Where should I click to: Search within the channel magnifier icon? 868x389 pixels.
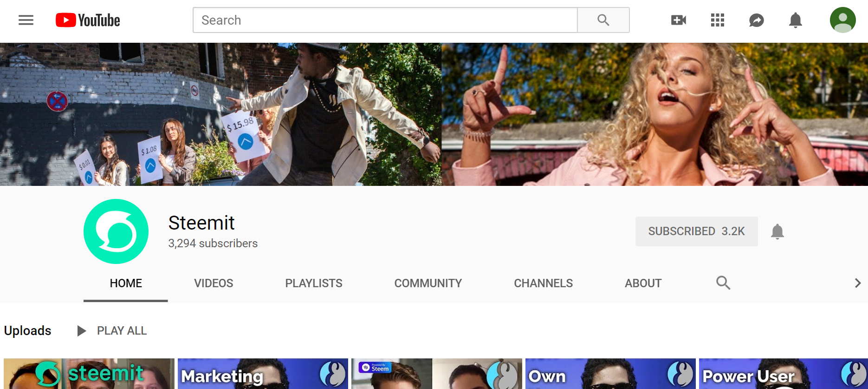coord(723,283)
